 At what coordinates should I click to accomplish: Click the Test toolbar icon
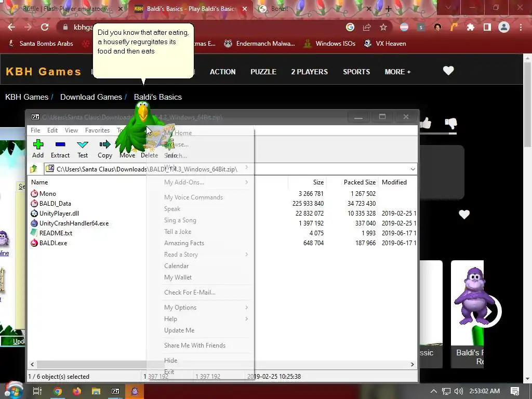83,149
